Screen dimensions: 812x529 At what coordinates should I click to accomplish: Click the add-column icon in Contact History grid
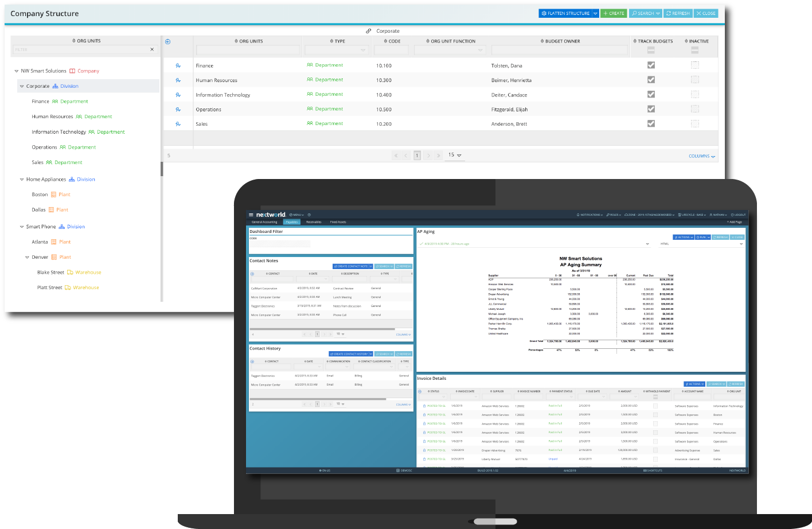[252, 361]
